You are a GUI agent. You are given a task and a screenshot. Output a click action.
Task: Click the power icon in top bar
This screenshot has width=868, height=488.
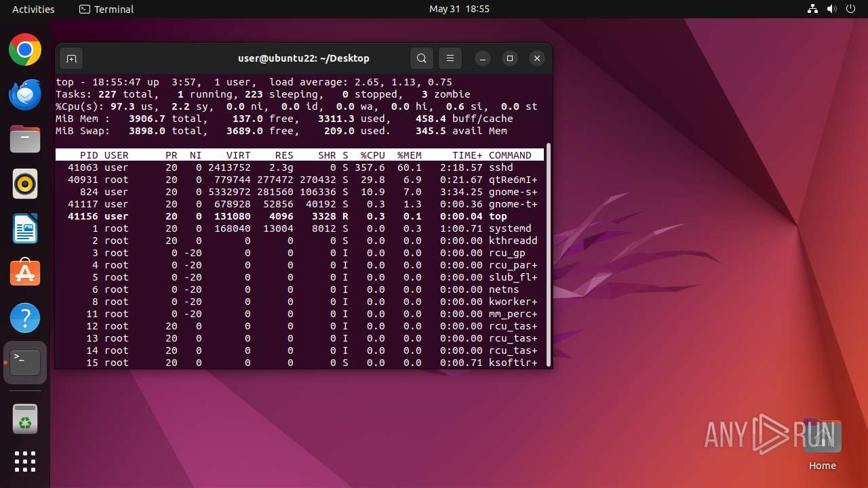pos(850,9)
